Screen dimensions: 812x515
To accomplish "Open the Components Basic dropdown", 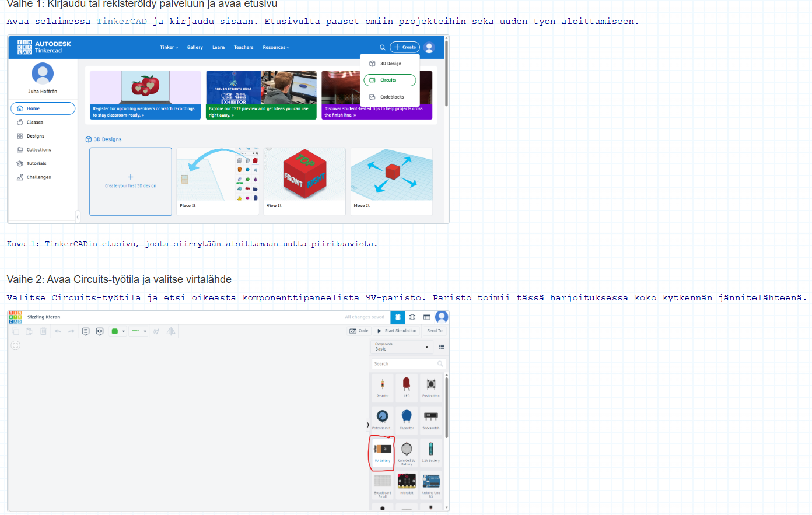I will pyautogui.click(x=402, y=347).
